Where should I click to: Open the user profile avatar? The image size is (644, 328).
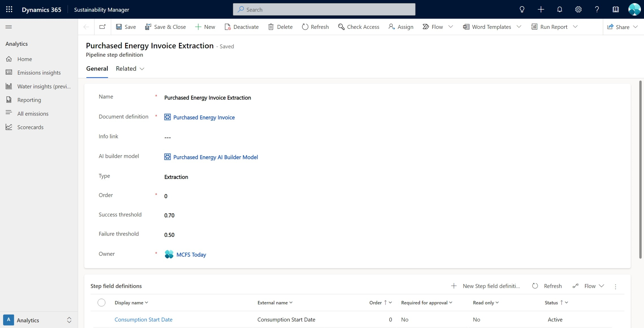pos(634,9)
